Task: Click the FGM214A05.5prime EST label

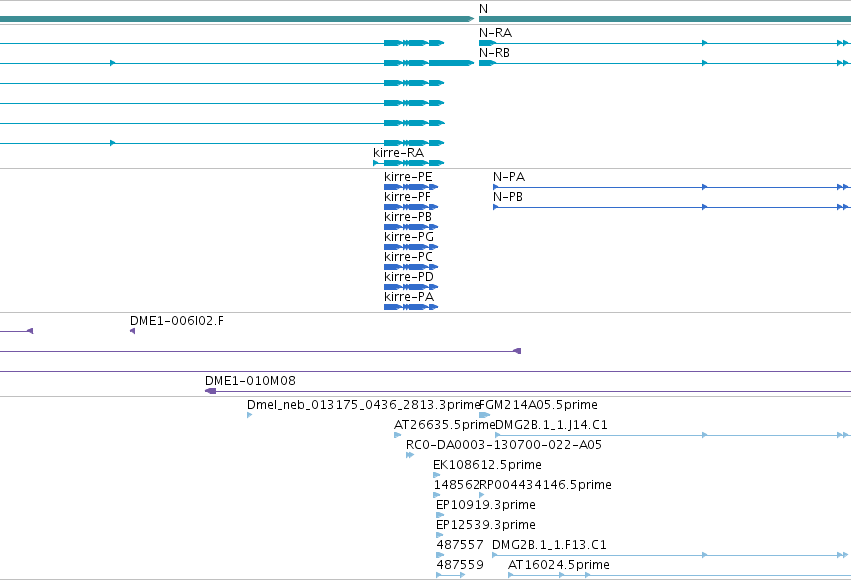Action: click(x=538, y=405)
